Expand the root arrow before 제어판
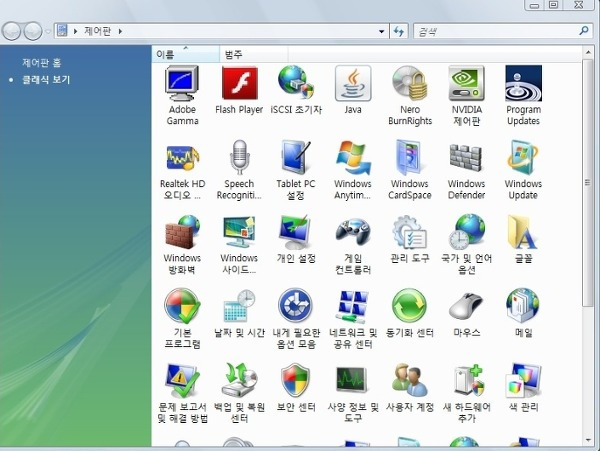The image size is (600, 451). pyautogui.click(x=75, y=31)
